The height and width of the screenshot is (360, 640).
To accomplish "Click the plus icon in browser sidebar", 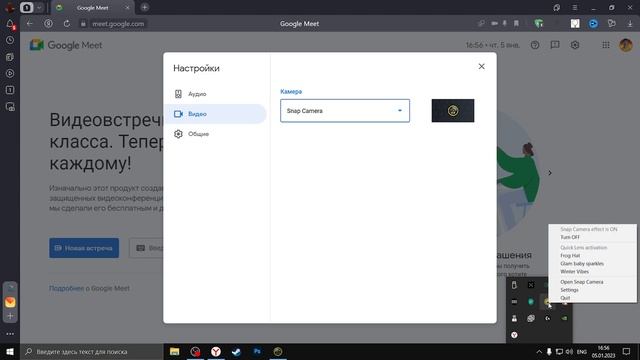I will (10, 316).
